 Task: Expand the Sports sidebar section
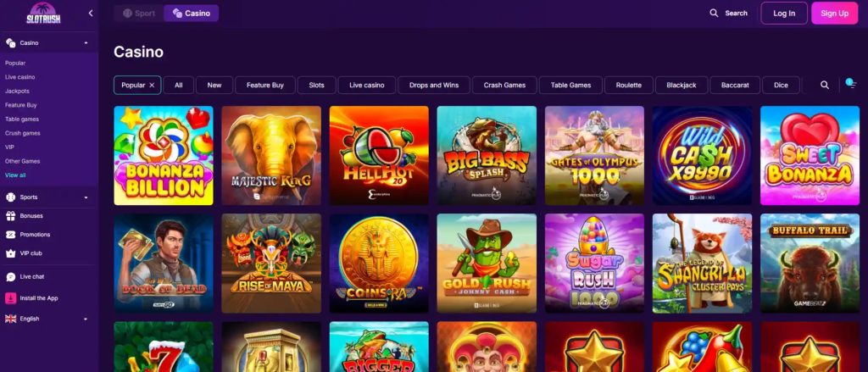pos(86,197)
